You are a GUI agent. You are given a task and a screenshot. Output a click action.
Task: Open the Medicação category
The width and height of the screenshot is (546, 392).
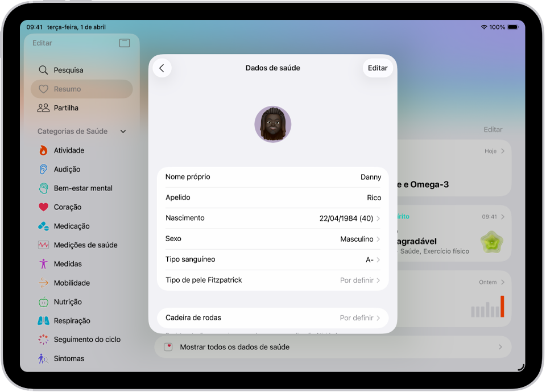coord(82,226)
